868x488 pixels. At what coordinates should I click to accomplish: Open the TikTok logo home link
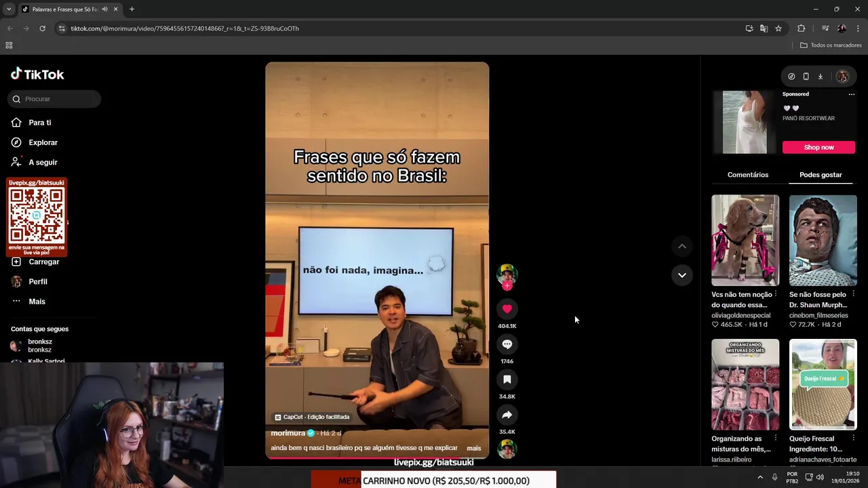[37, 75]
